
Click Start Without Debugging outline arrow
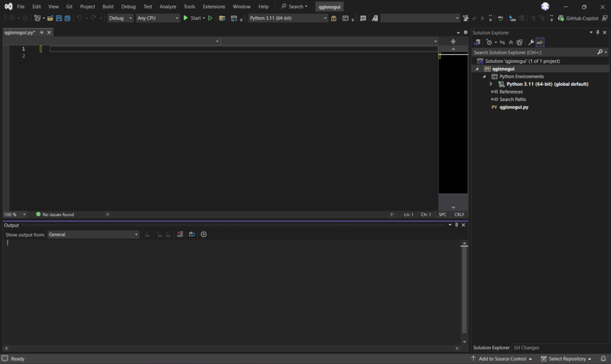tap(210, 18)
